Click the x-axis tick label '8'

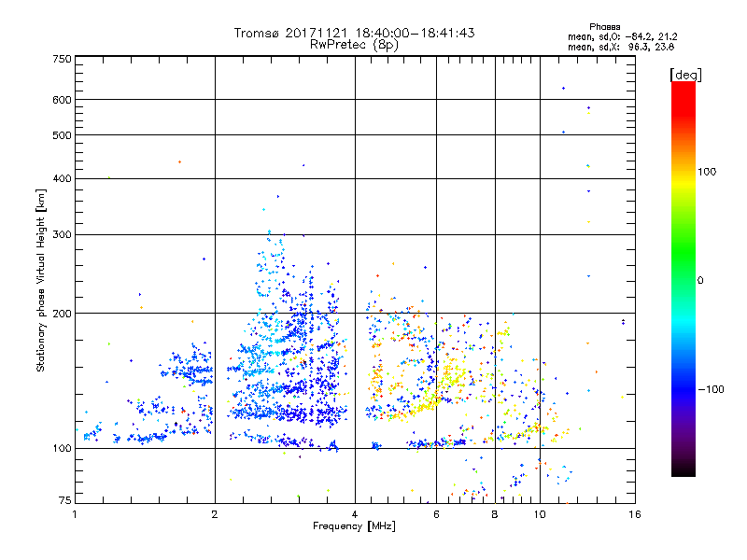pyautogui.click(x=495, y=514)
